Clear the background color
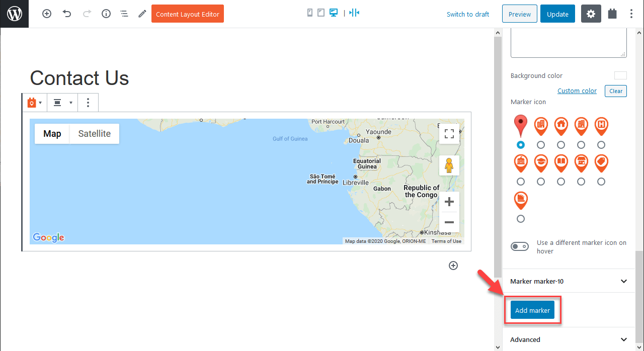This screenshot has width=644, height=351. point(616,91)
